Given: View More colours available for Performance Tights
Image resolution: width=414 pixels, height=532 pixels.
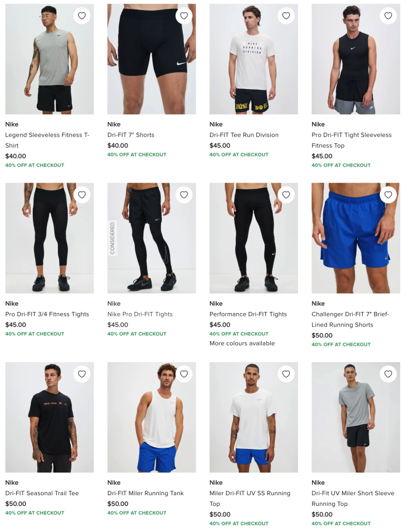Looking at the screenshot, I should [242, 343].
